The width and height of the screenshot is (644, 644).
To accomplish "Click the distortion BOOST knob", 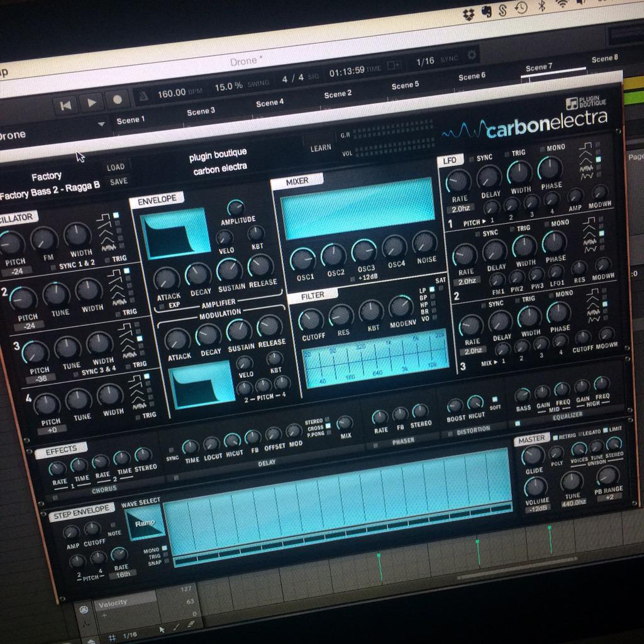I will point(455,406).
